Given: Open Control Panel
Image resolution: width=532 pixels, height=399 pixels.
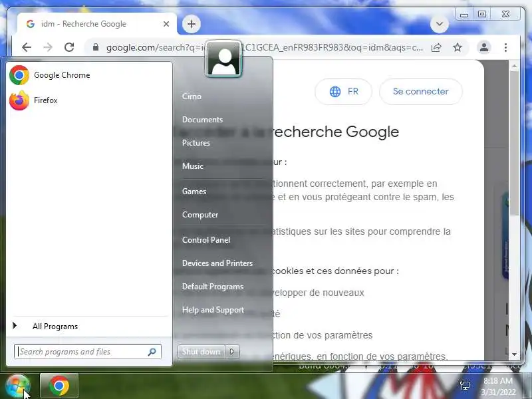Looking at the screenshot, I should click(x=206, y=240).
